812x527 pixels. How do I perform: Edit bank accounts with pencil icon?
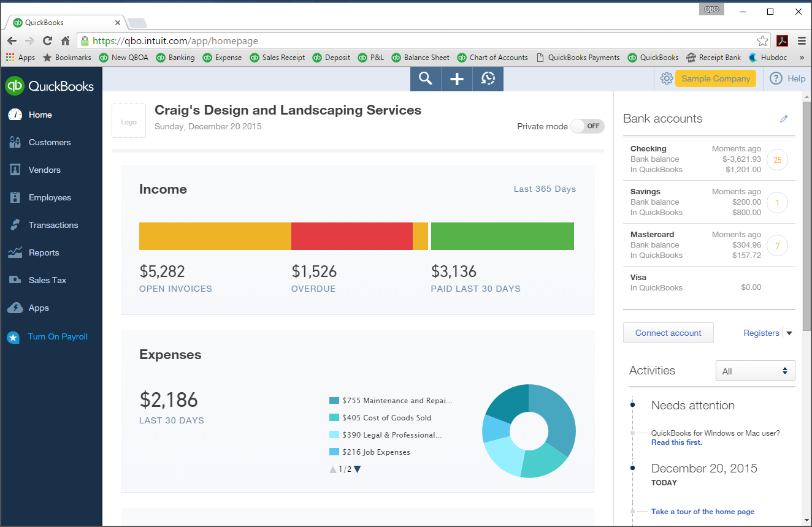[784, 119]
